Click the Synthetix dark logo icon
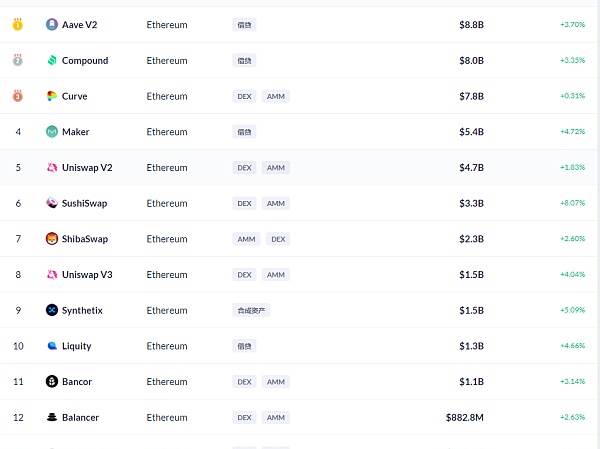This screenshot has height=449, width=600. click(x=52, y=310)
